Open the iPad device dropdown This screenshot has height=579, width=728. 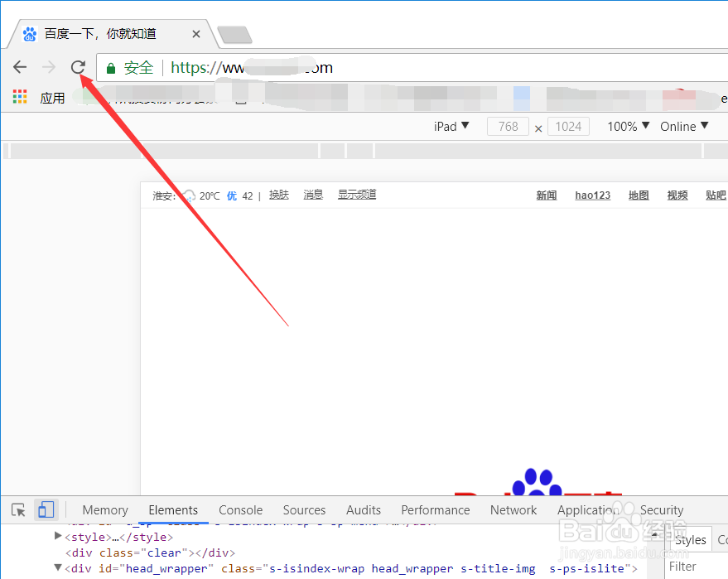click(x=451, y=126)
